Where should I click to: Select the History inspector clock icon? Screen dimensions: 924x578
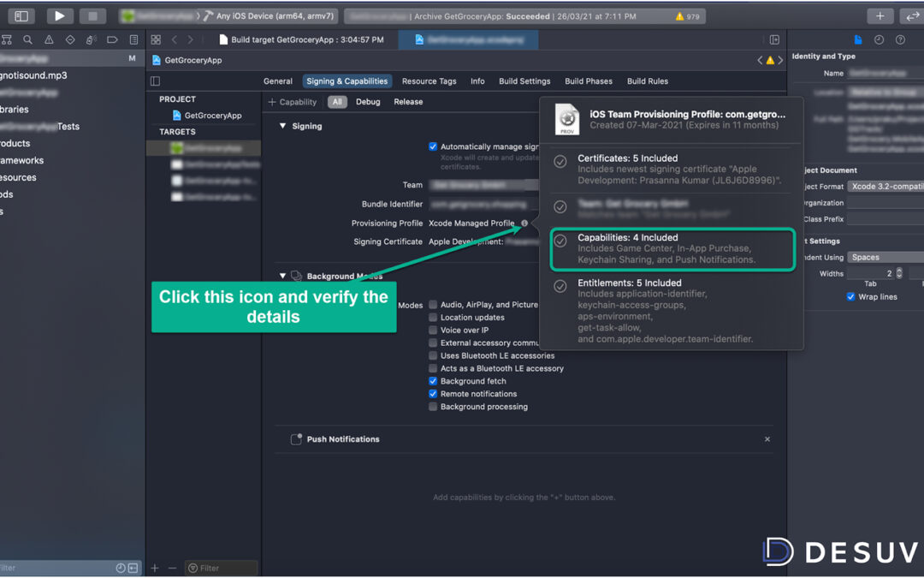[879, 39]
